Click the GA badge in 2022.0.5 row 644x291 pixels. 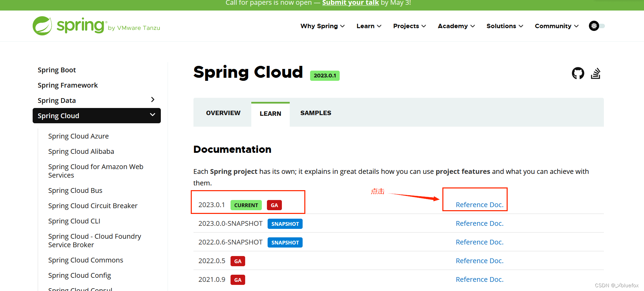pyautogui.click(x=238, y=261)
